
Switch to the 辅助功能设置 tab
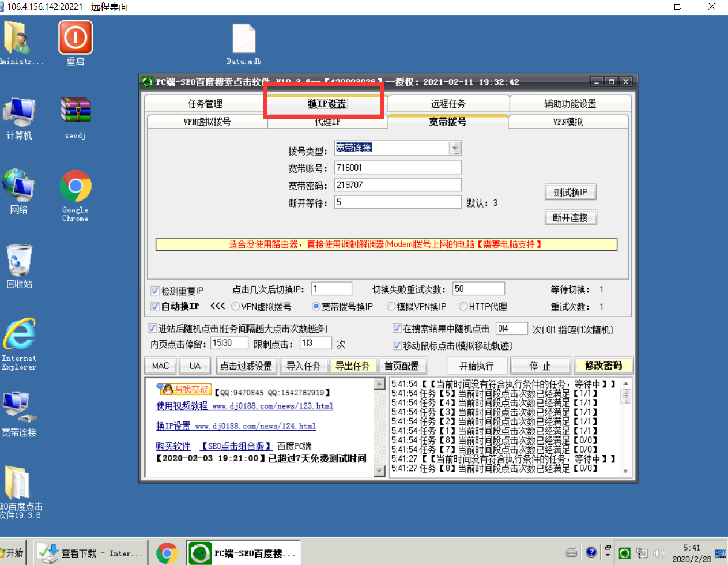click(570, 104)
